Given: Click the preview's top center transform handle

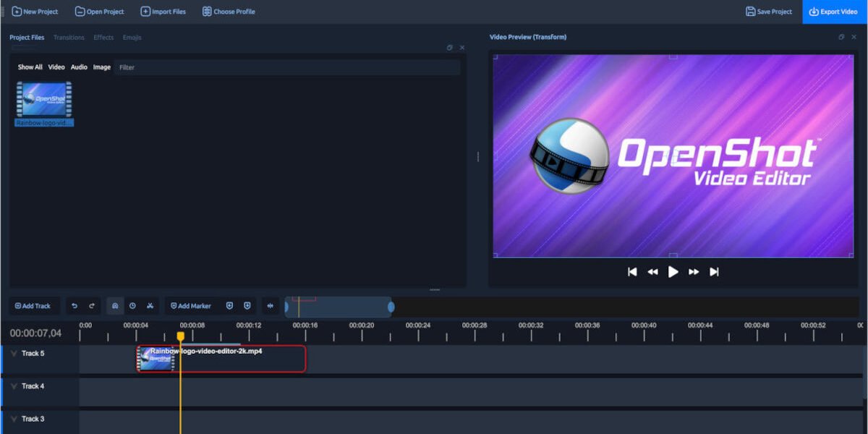Looking at the screenshot, I should pyautogui.click(x=673, y=56).
